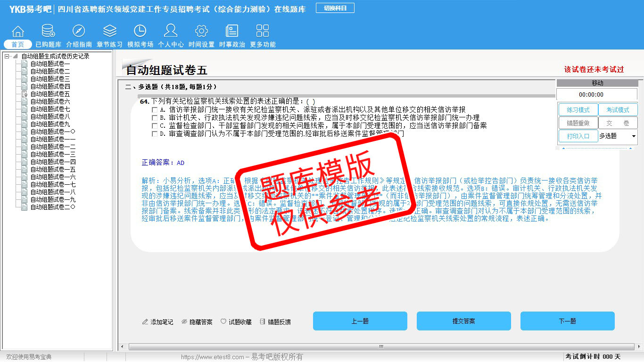Select 自动组题试卷二〇 in the tree

pyautogui.click(x=53, y=207)
